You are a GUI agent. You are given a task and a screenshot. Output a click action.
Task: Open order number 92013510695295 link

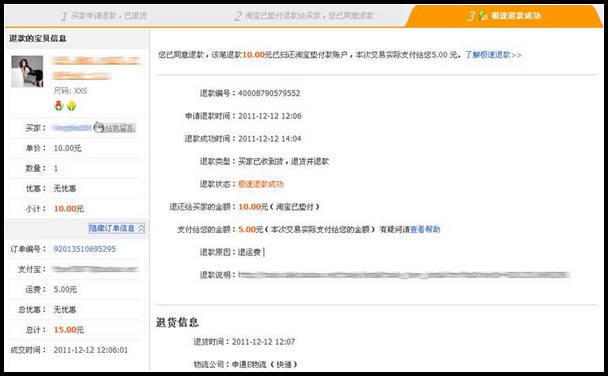tap(85, 249)
